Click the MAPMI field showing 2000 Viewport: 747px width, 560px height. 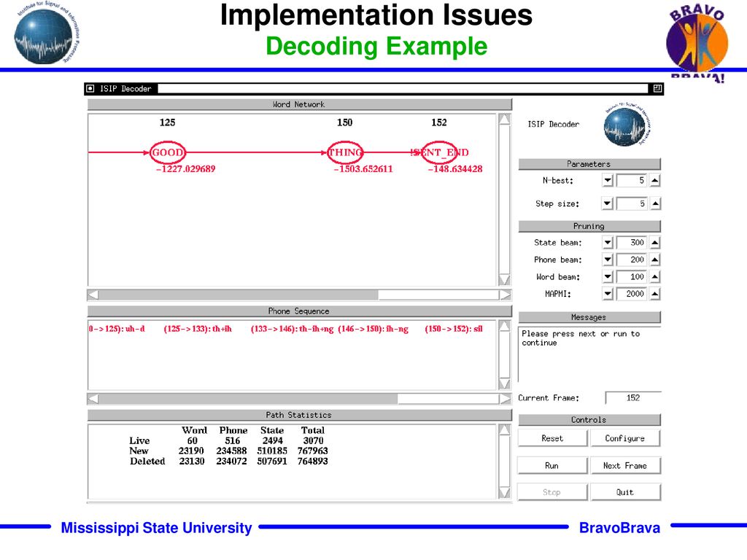click(632, 295)
